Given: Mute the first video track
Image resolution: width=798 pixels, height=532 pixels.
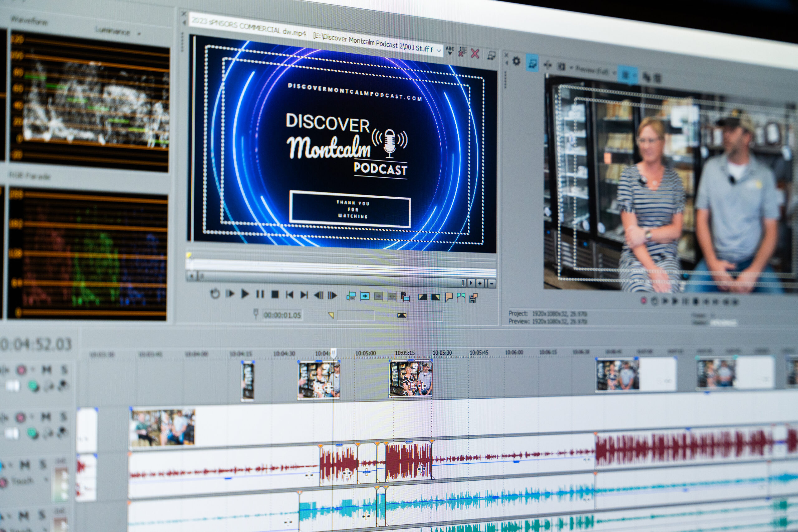Looking at the screenshot, I should (x=46, y=370).
